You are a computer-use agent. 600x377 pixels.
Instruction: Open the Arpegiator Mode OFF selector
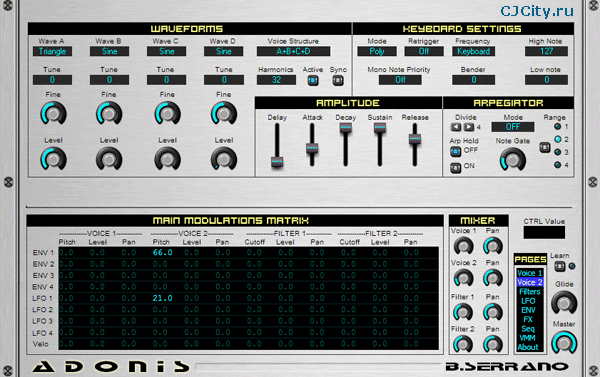pyautogui.click(x=513, y=127)
